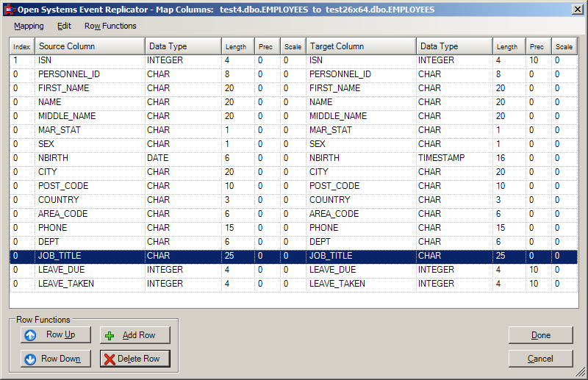
Task: Select the source NAME cell
Action: (90, 102)
